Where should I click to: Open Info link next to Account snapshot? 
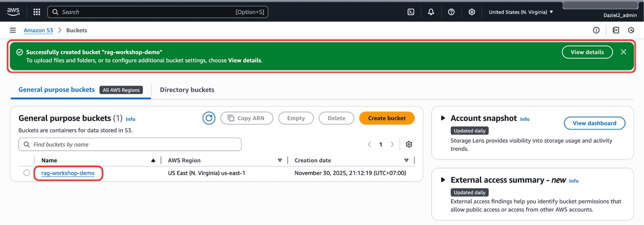click(x=525, y=119)
